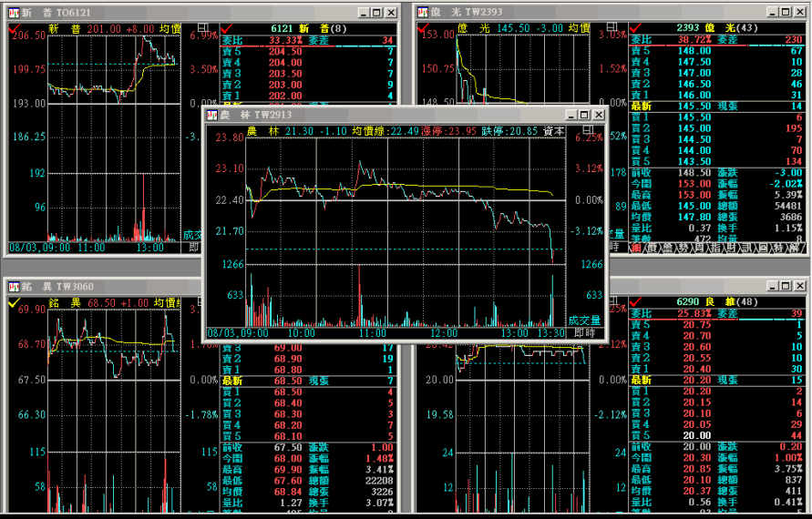The image size is (812, 519).
Task: Click 最新 68.50 row in 銘異 quotes
Action: 308,381
